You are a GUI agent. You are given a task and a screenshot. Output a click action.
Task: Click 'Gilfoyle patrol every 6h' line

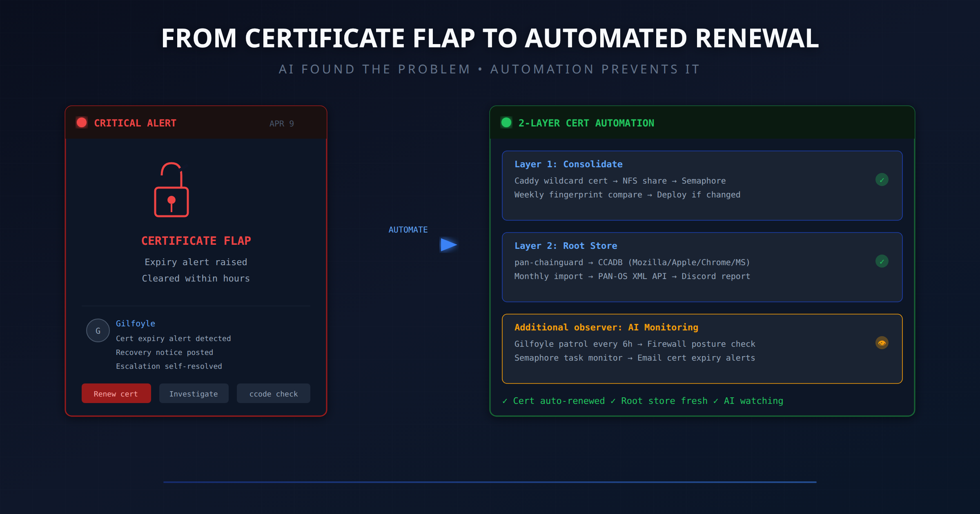click(x=635, y=344)
